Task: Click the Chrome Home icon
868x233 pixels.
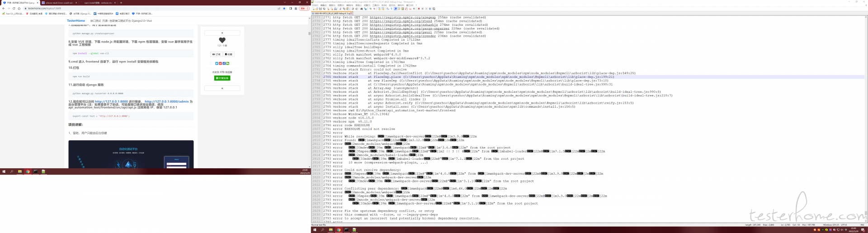Action: tap(19, 8)
